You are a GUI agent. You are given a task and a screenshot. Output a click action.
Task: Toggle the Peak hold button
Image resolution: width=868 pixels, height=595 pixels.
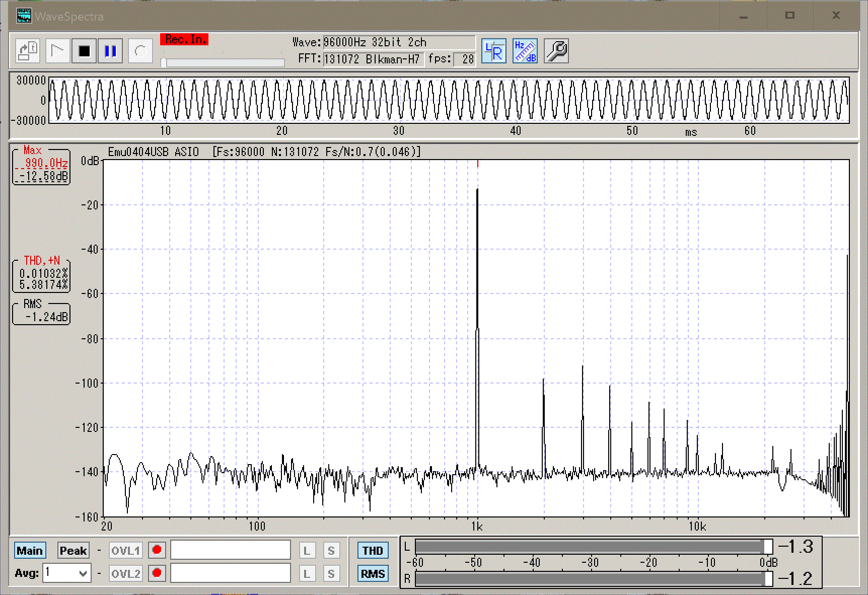[73, 550]
